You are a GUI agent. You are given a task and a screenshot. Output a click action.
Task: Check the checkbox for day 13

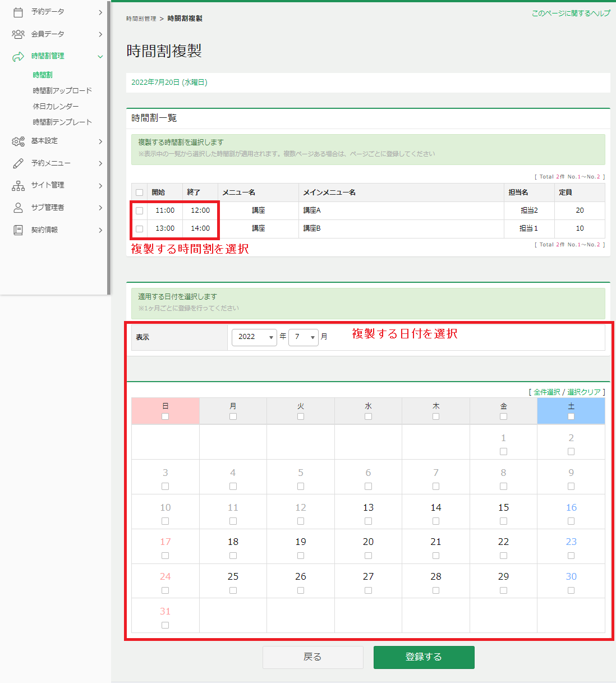click(368, 521)
